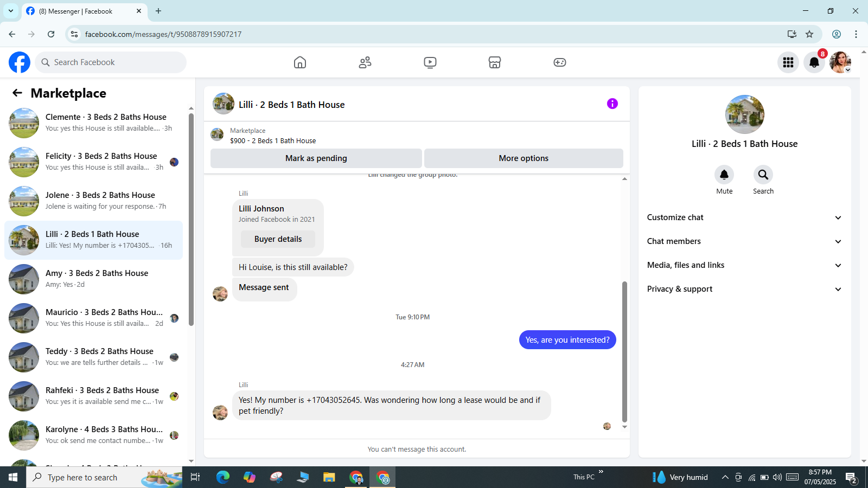Open Chrome profile icon in toolbar

click(x=837, y=34)
